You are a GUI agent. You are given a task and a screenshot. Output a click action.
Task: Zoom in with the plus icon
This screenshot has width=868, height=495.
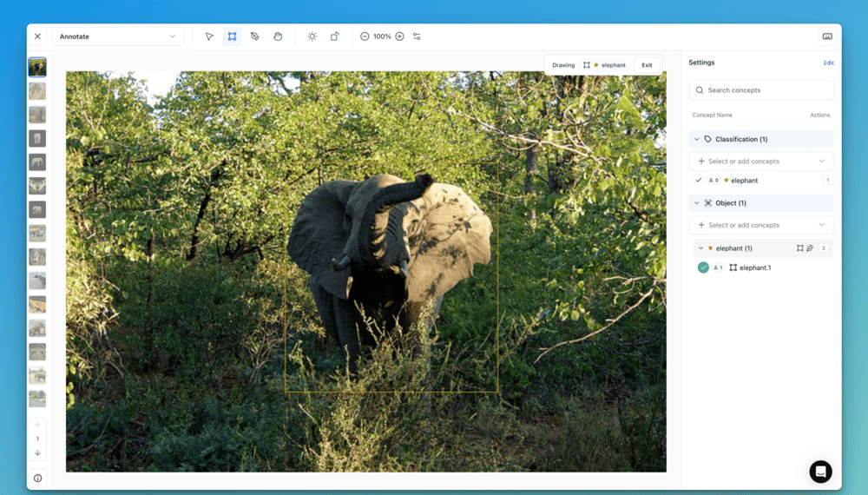click(x=399, y=36)
